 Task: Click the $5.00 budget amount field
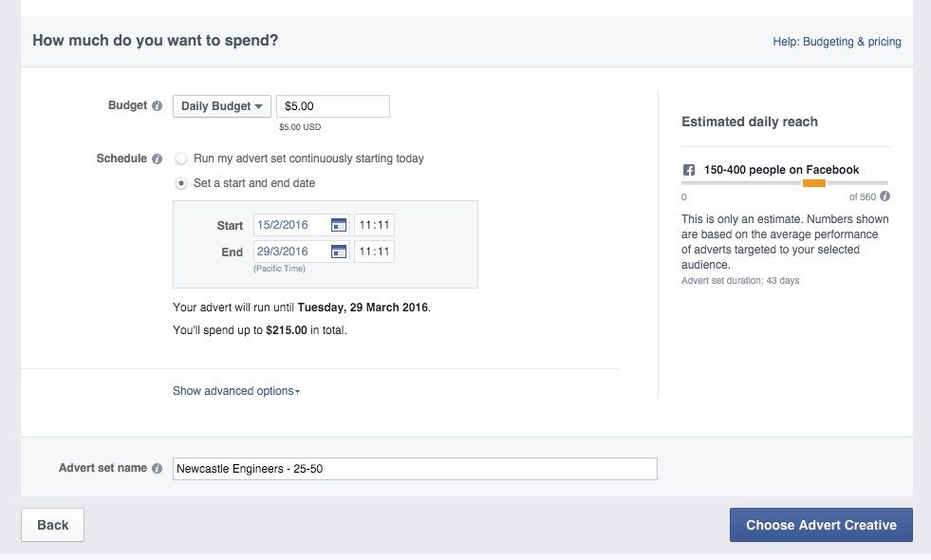(x=332, y=106)
